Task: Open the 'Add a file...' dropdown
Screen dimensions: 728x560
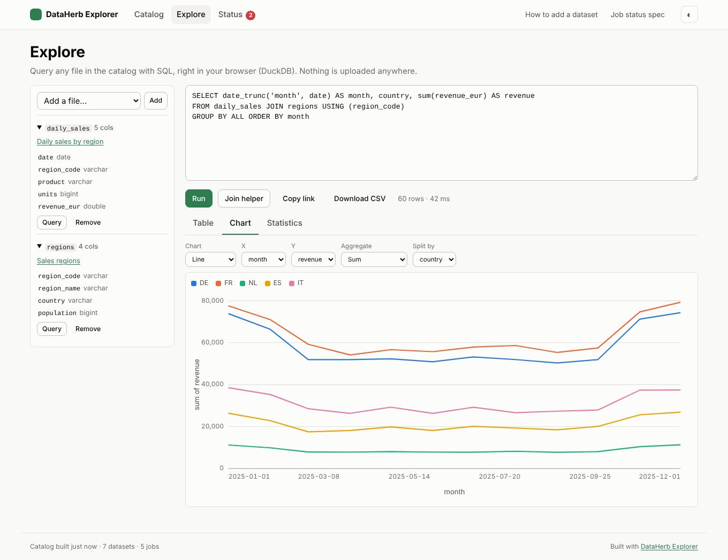Action: [89, 101]
